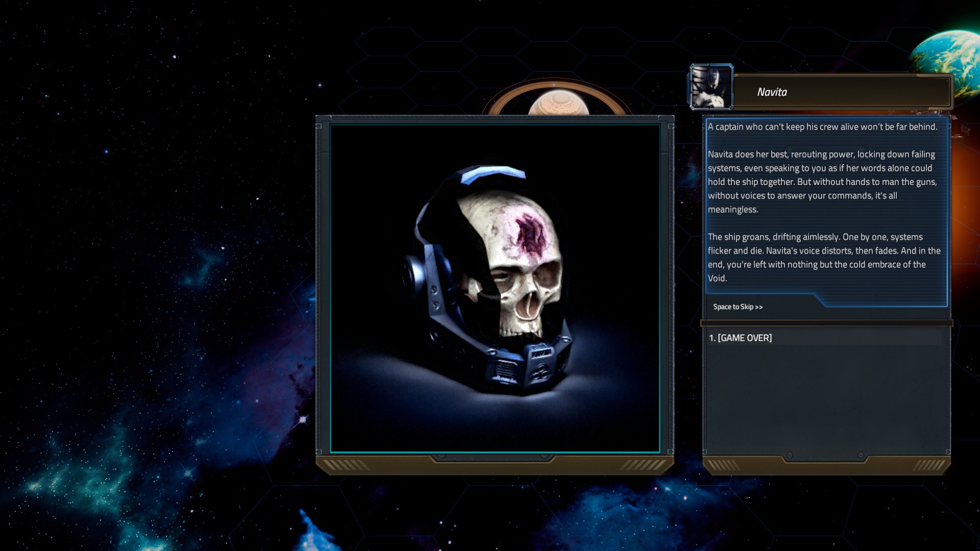980x551 pixels.
Task: Click the helmet's side earpiece
Action: click(412, 276)
